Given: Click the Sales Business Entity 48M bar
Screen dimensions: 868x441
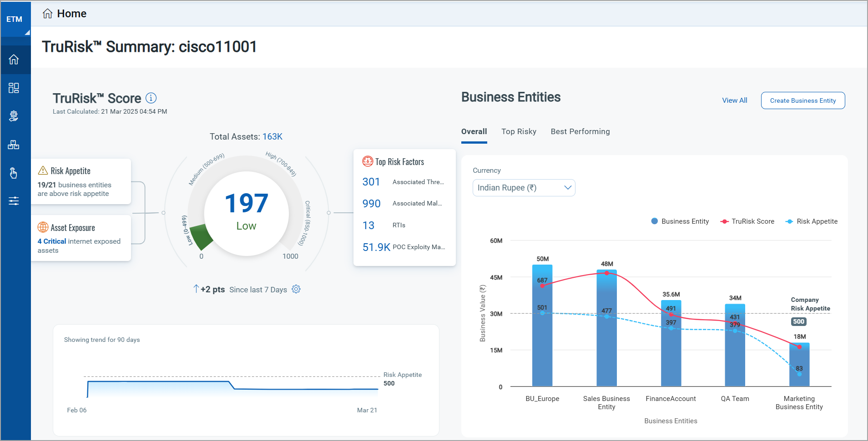Looking at the screenshot, I should click(x=607, y=328).
